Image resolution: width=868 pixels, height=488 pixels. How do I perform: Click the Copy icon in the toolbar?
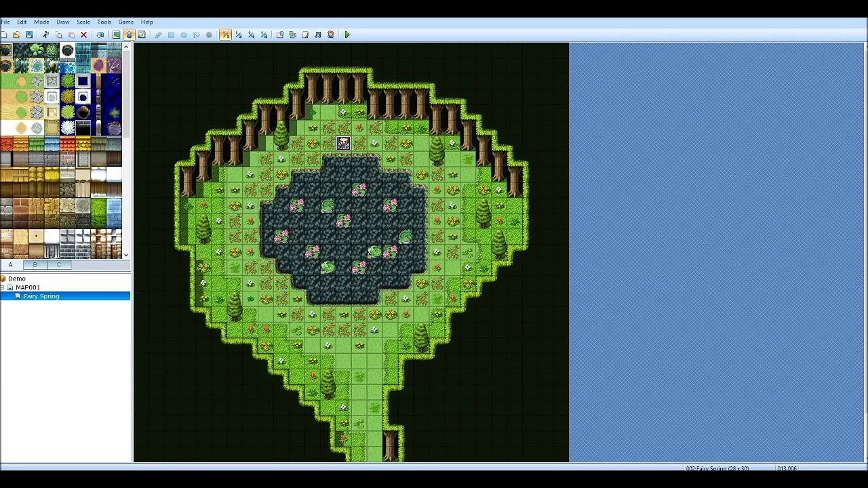coord(58,35)
